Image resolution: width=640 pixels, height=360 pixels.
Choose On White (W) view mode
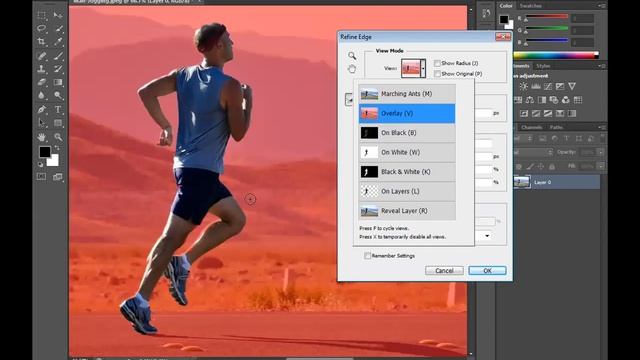407,152
